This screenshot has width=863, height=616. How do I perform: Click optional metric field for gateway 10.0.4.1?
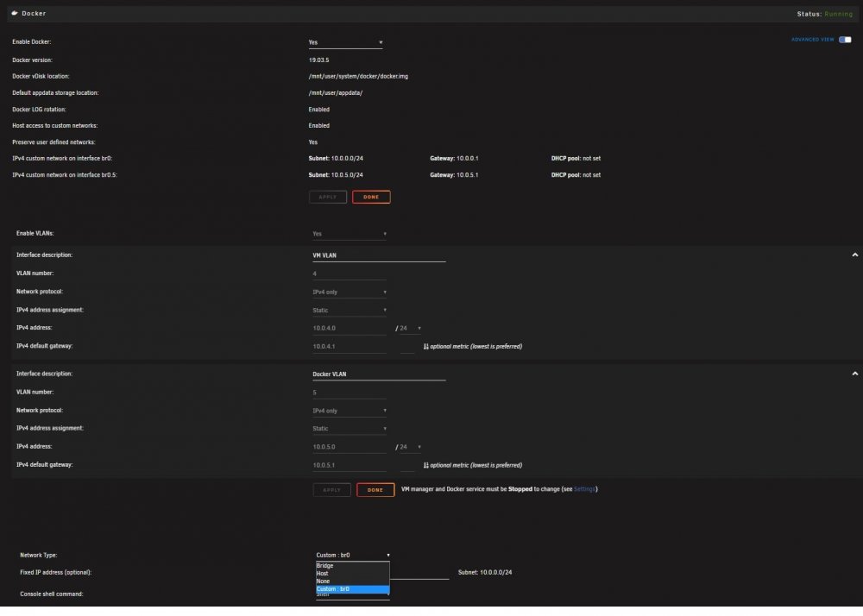point(407,347)
